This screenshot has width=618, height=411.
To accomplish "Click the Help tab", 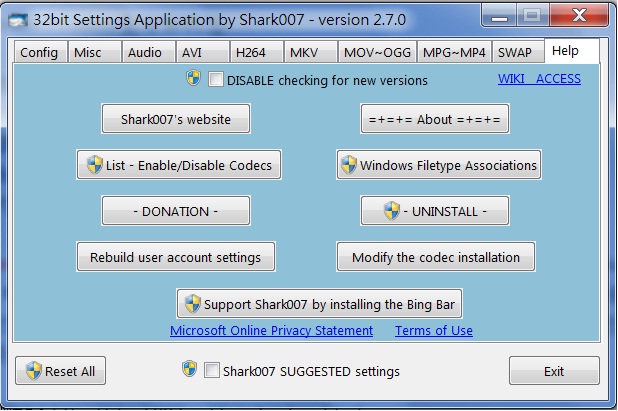I will pyautogui.click(x=572, y=51).
